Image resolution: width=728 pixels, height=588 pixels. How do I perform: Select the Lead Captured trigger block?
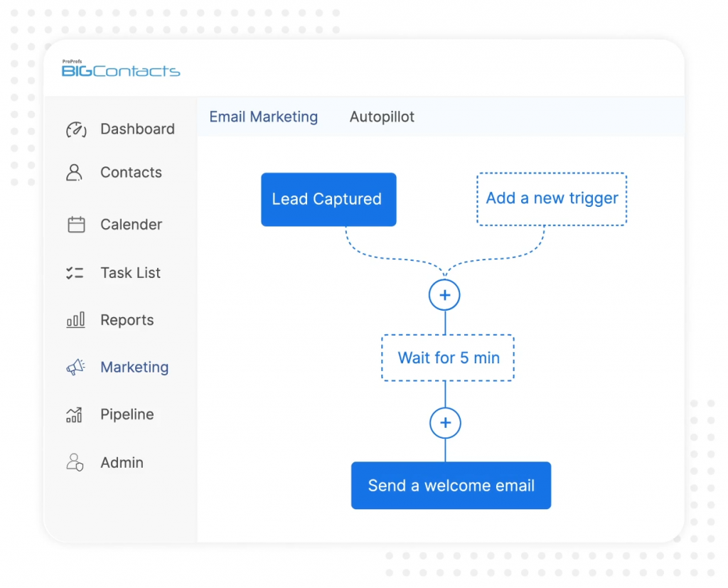coord(328,200)
